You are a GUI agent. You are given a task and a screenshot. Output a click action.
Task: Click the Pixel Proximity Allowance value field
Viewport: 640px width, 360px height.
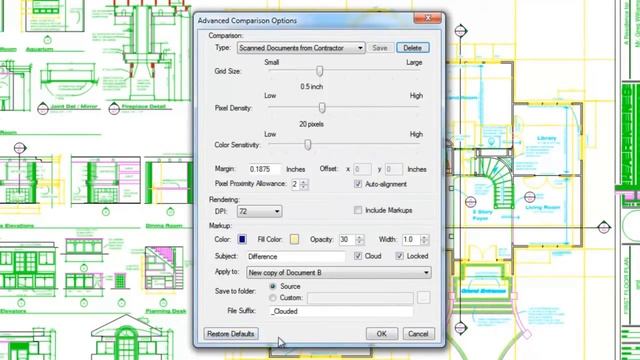[x=295, y=184]
